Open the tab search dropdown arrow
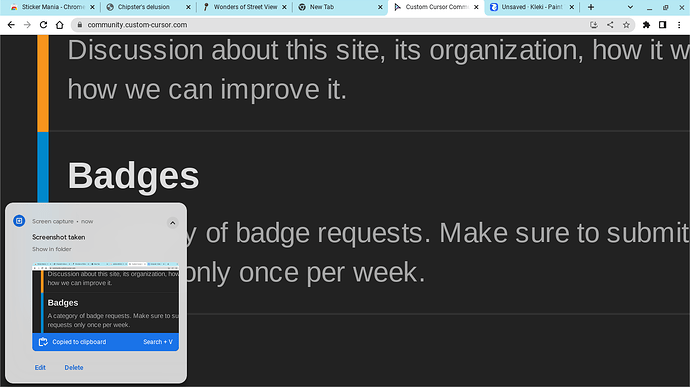This screenshot has width=690, height=387. pos(630,7)
